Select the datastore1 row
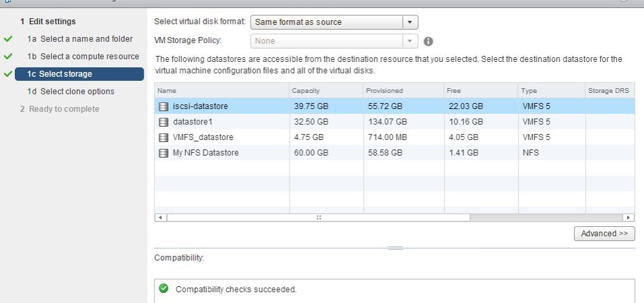Screen dimensions: 644x303 click(394, 122)
